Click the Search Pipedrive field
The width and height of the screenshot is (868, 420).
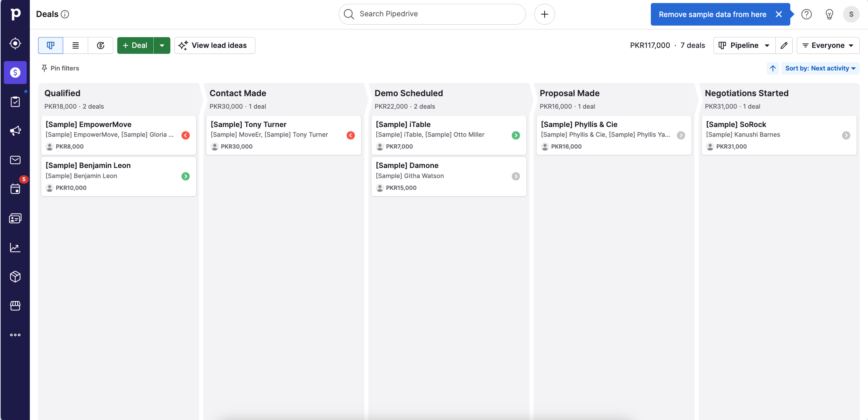(432, 14)
